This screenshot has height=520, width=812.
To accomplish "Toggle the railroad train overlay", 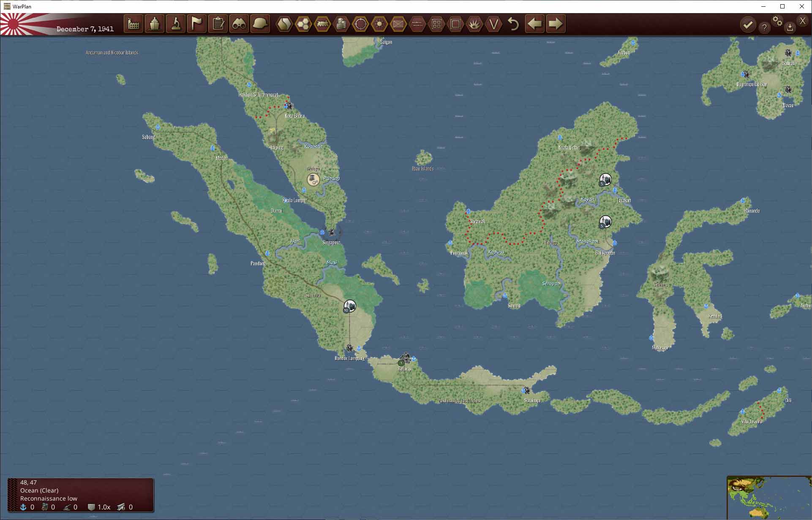I will pyautogui.click(x=322, y=24).
